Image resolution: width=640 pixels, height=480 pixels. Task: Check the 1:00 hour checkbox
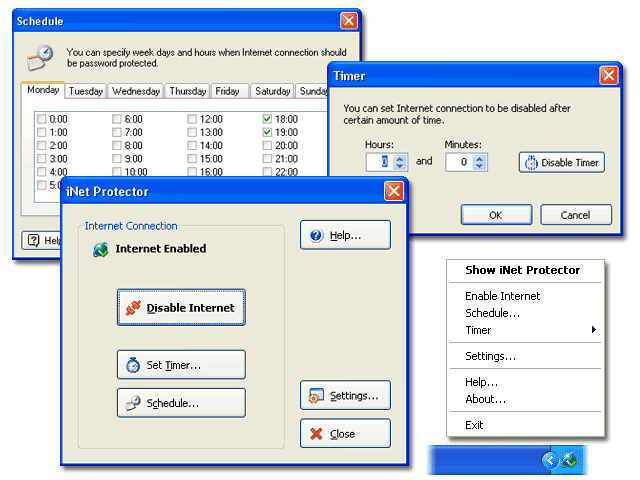tap(42, 132)
